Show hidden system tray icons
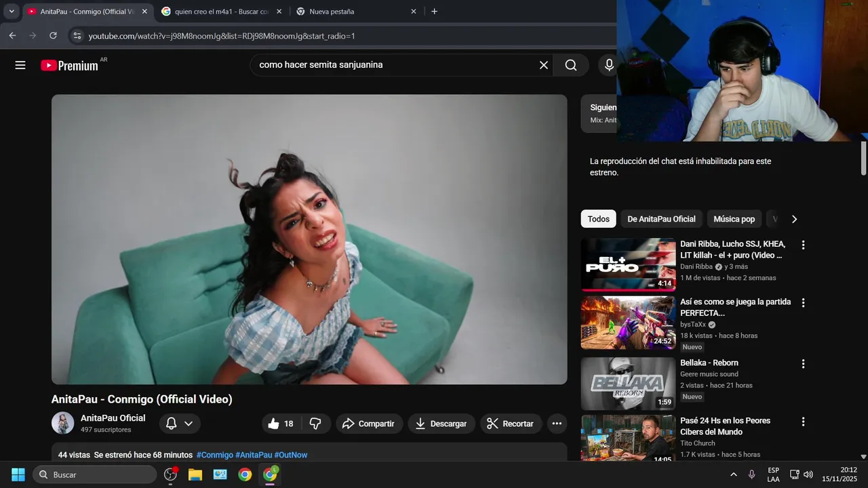The height and width of the screenshot is (488, 868). click(733, 474)
